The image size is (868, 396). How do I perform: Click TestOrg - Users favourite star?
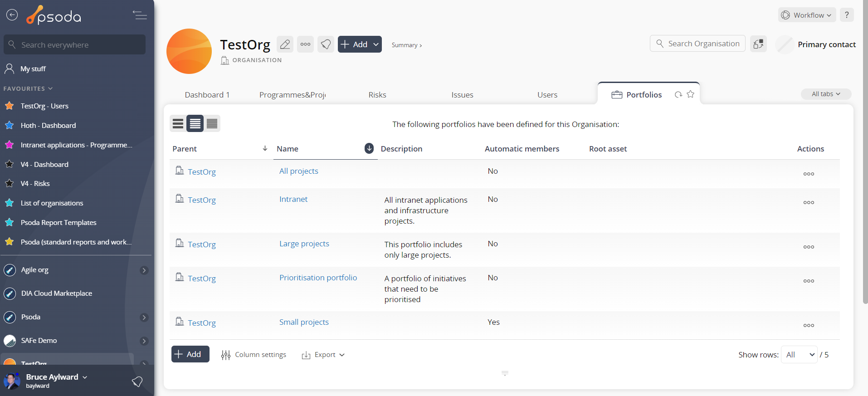pyautogui.click(x=9, y=106)
